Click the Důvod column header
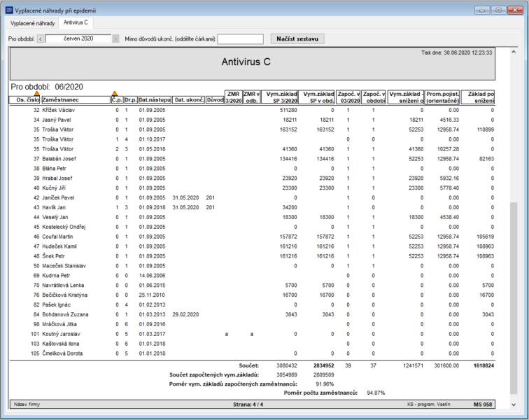This screenshot has width=529, height=420. [215, 100]
